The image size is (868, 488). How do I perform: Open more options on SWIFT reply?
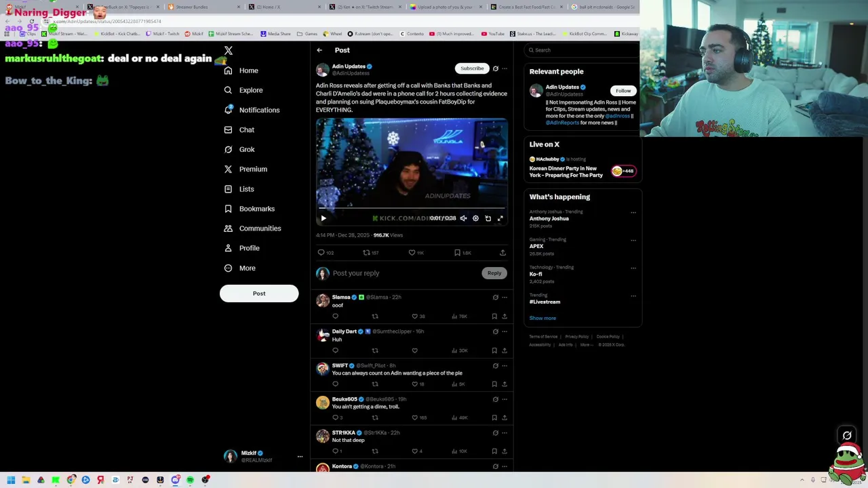[x=504, y=366]
